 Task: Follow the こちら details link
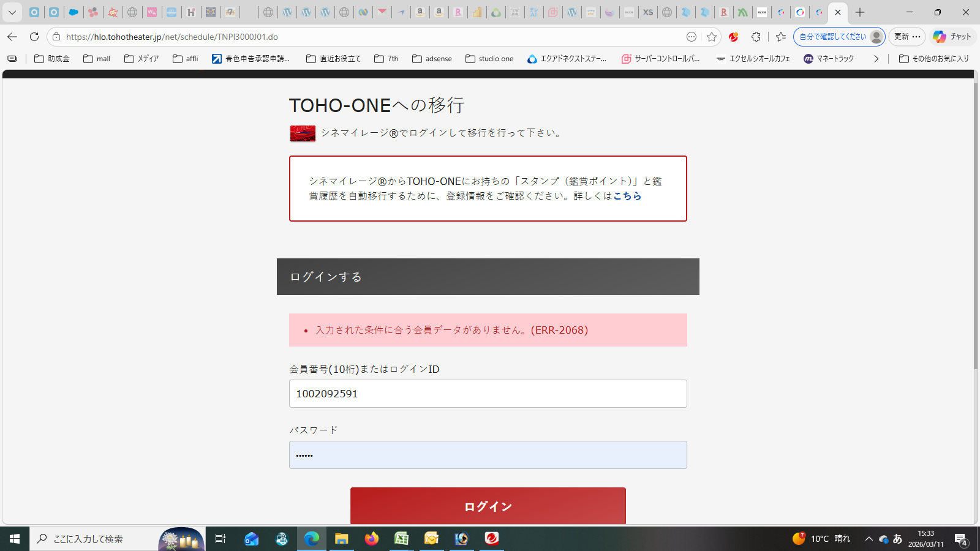[627, 196]
